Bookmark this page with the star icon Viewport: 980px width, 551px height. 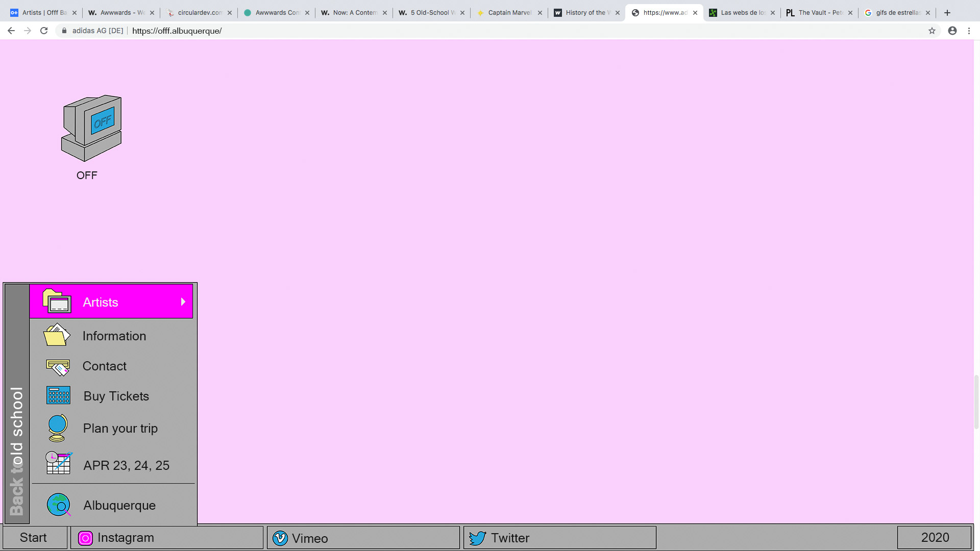tap(932, 31)
